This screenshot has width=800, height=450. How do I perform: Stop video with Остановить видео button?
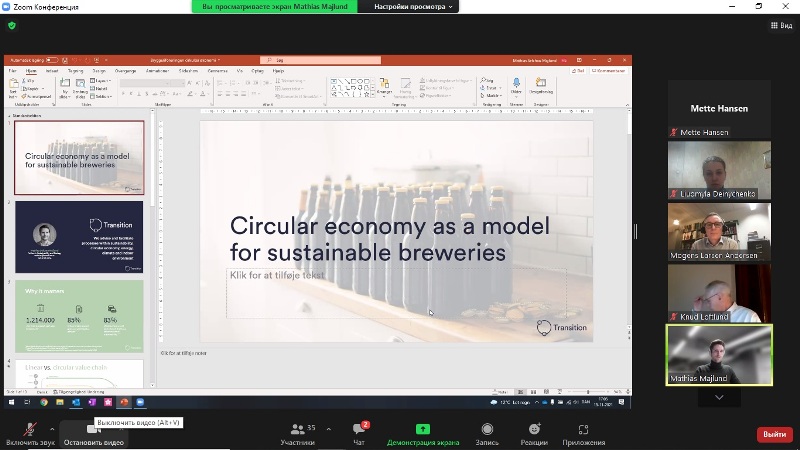[93, 432]
